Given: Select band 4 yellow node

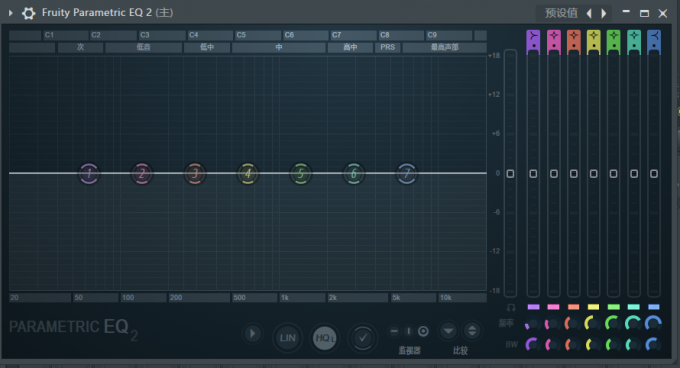Looking at the screenshot, I should pyautogui.click(x=248, y=174).
